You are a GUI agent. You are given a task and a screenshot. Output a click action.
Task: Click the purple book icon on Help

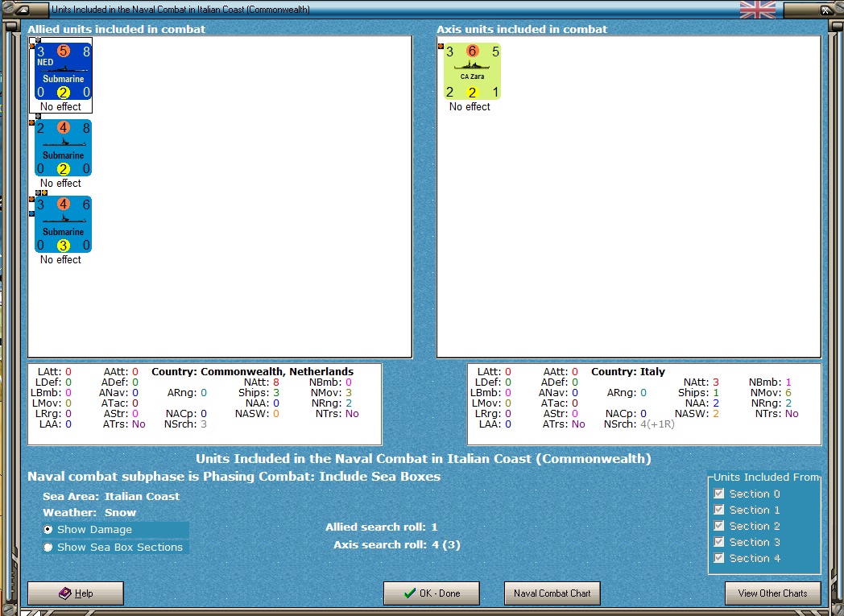(x=65, y=593)
